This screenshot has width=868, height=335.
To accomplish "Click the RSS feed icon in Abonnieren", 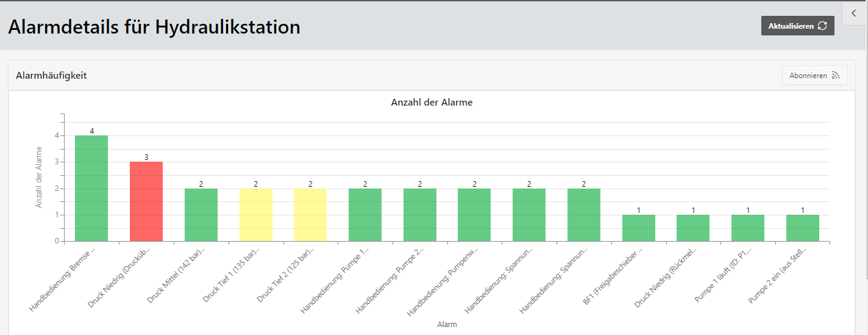I will (835, 76).
